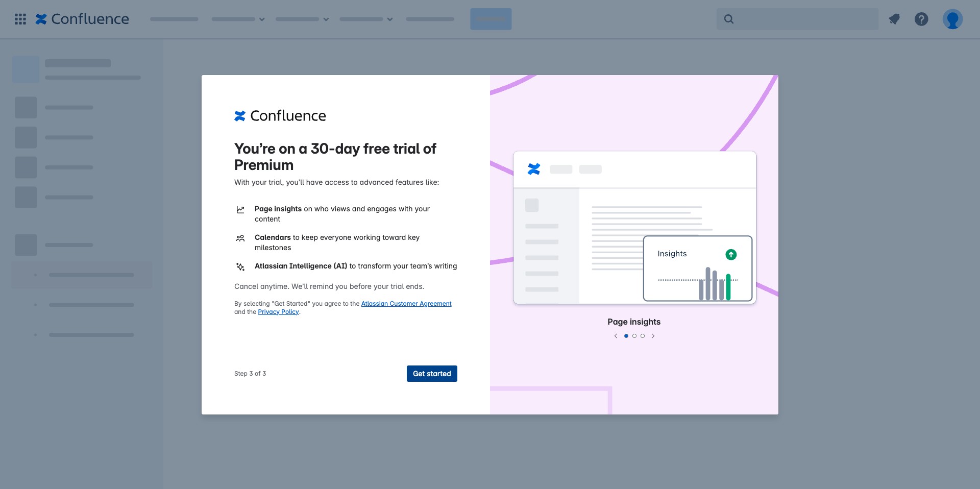The width and height of the screenshot is (980, 489).
Task: Click the Get started button
Action: point(432,374)
